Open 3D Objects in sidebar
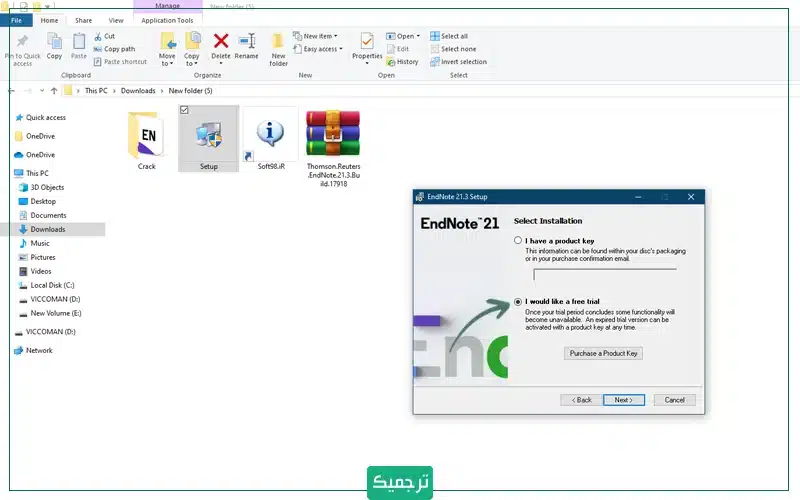The height and width of the screenshot is (500, 800). [42, 187]
